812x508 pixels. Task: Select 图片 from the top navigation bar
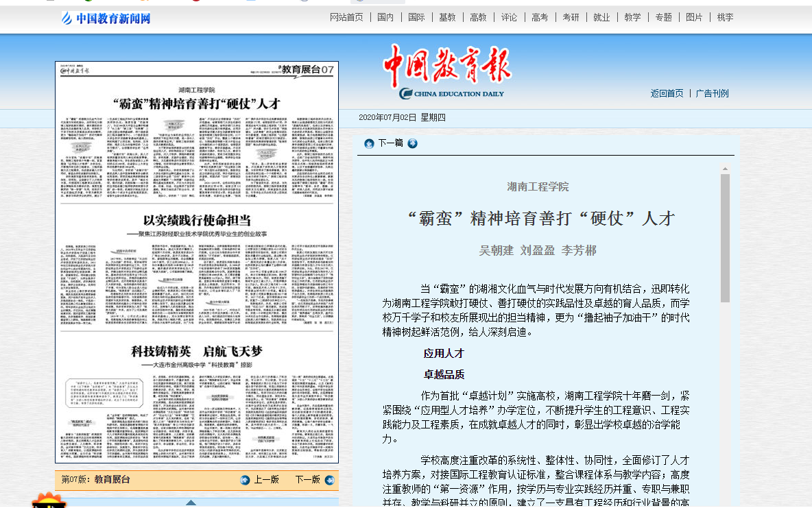point(694,17)
